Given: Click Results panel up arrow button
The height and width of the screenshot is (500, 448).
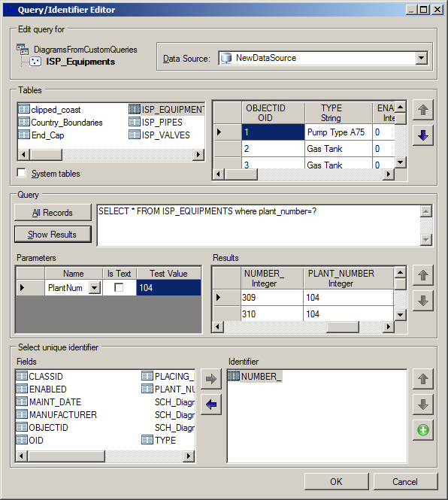Looking at the screenshot, I should [422, 275].
